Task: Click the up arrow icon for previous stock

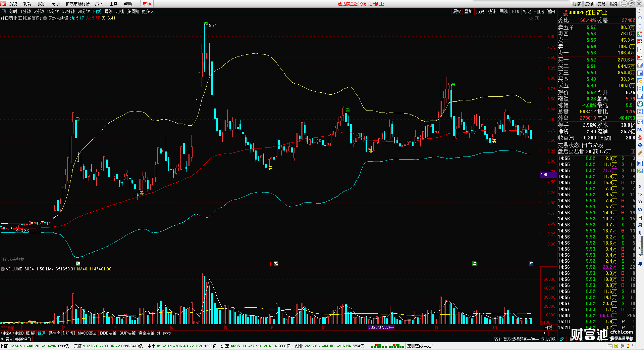Action: (x=640, y=19)
